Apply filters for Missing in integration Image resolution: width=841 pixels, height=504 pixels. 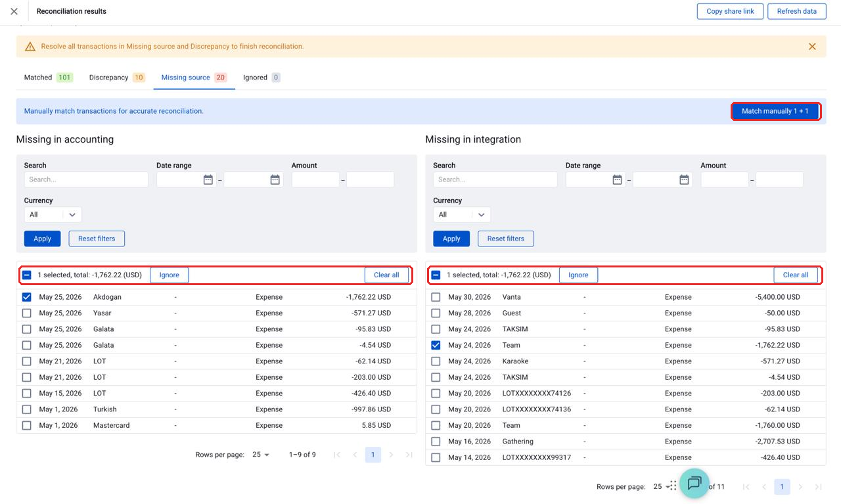[x=451, y=239]
